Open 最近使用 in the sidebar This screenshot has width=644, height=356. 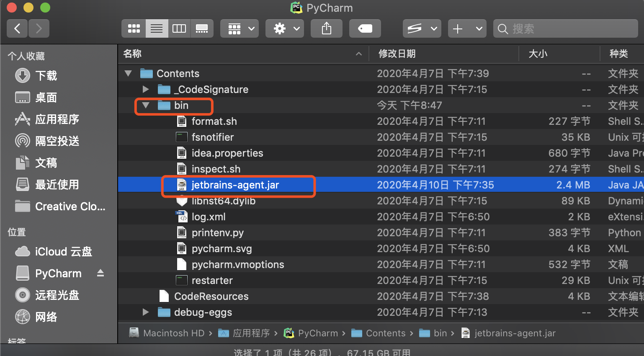(x=57, y=185)
